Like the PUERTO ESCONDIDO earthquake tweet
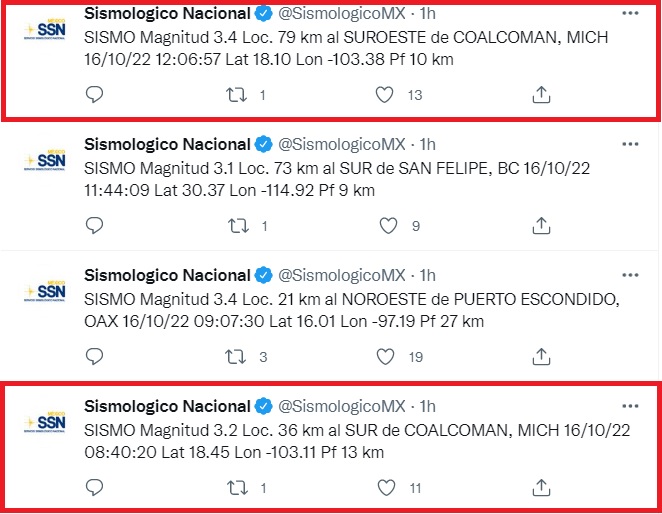This screenshot has height=514, width=662. (387, 357)
